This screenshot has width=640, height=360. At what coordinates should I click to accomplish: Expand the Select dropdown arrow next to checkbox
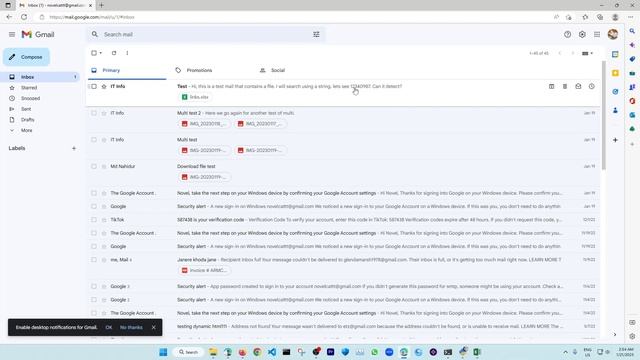(101, 53)
